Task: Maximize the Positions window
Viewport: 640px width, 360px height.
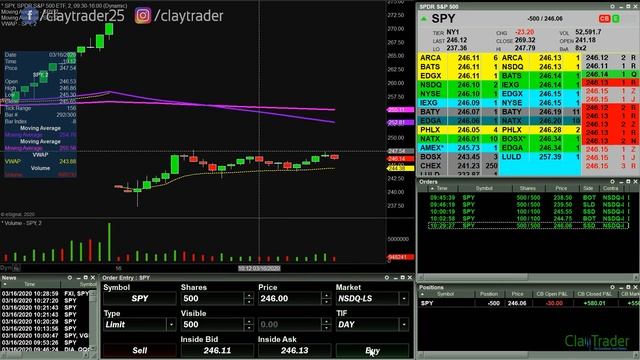Action: coord(628,287)
